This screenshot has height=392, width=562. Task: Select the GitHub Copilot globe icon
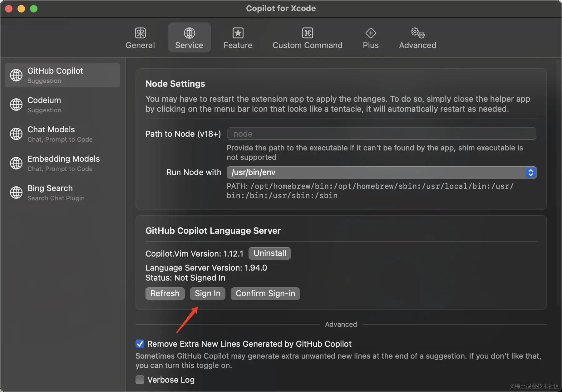[x=16, y=75]
